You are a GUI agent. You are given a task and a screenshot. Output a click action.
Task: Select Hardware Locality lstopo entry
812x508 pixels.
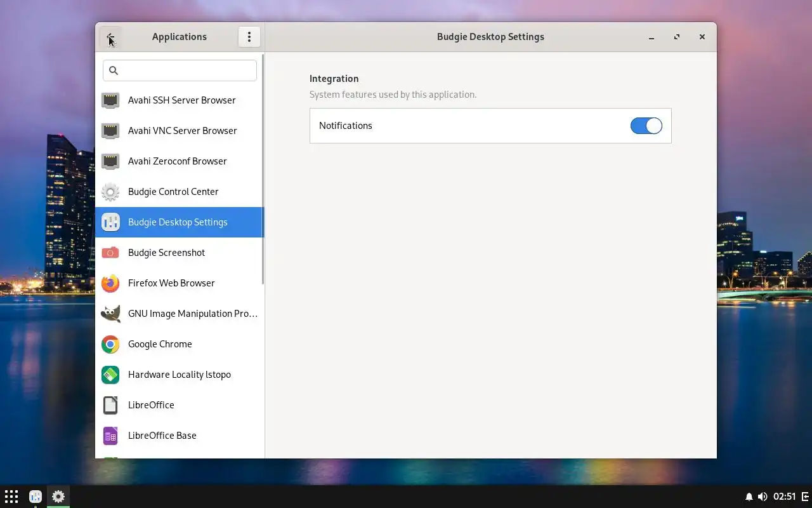180,375
